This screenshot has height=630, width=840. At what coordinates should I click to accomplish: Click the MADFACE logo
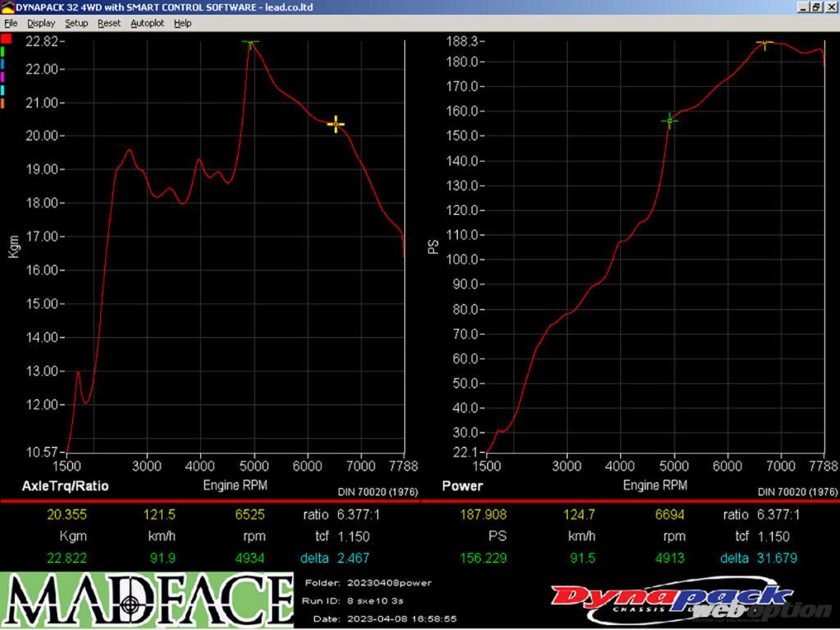tap(146, 600)
